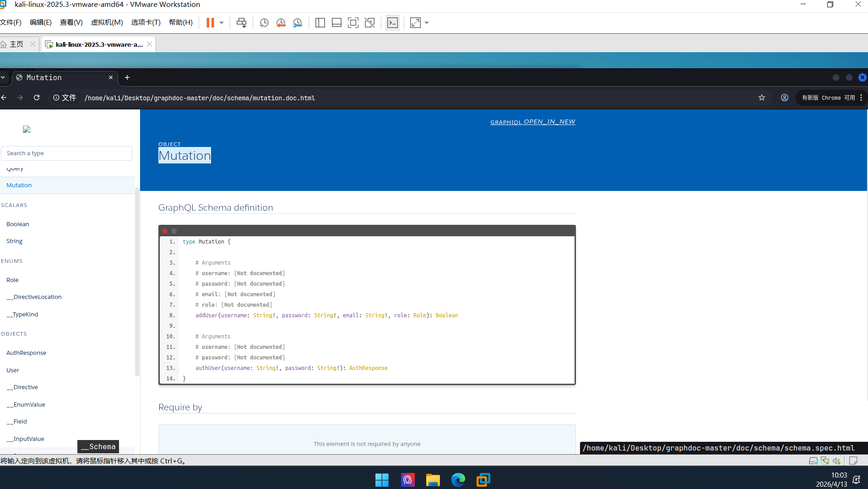This screenshot has height=489, width=868.
Task: Open the __EnumValue object page
Action: pyautogui.click(x=26, y=405)
